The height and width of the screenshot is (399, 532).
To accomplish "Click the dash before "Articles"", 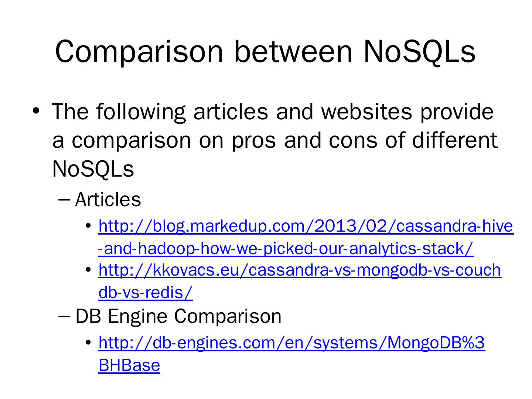I will click(64, 200).
